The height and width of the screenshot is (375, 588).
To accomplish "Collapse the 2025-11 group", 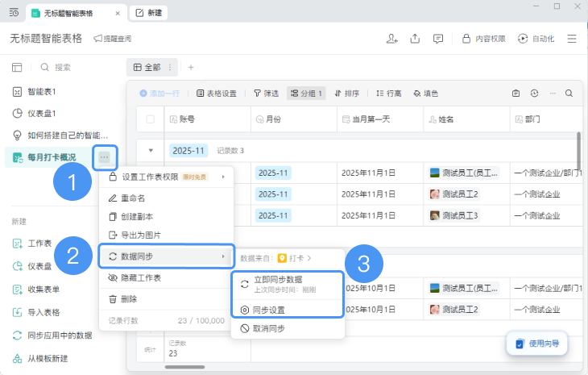I will click(151, 151).
